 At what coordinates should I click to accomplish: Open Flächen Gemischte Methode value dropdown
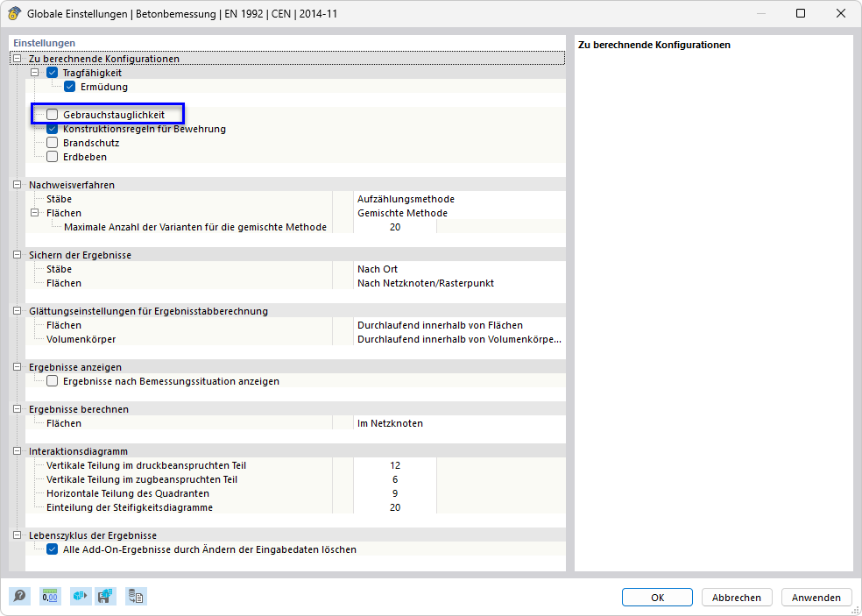459,213
